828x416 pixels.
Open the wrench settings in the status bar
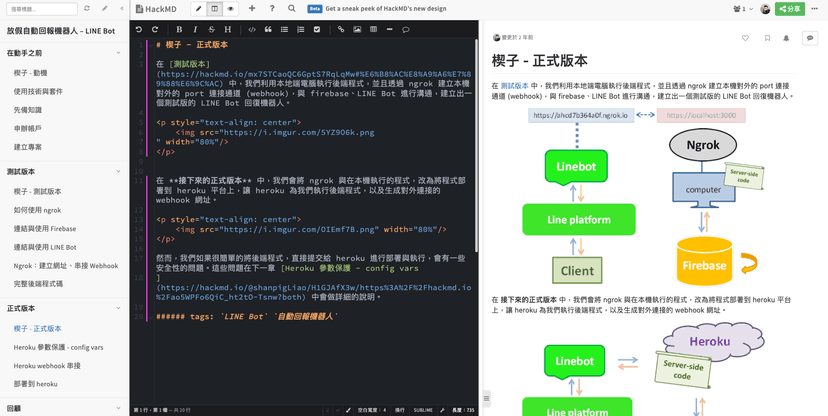coord(442,410)
